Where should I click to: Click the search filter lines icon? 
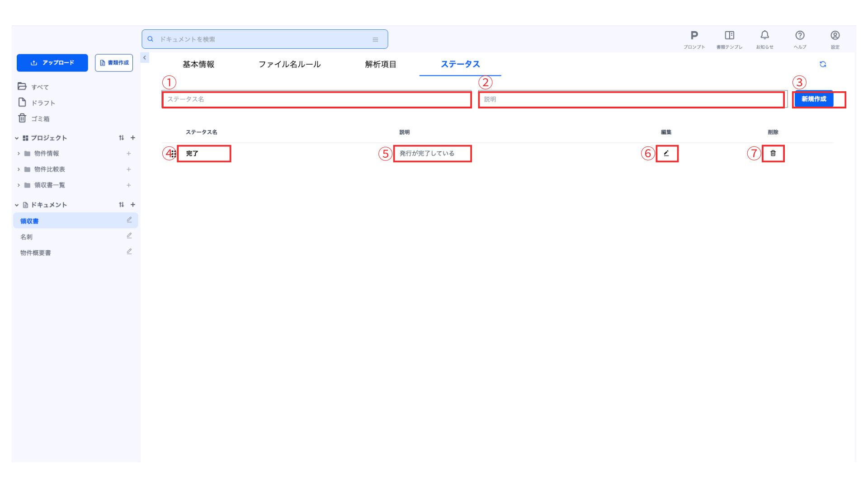375,39
